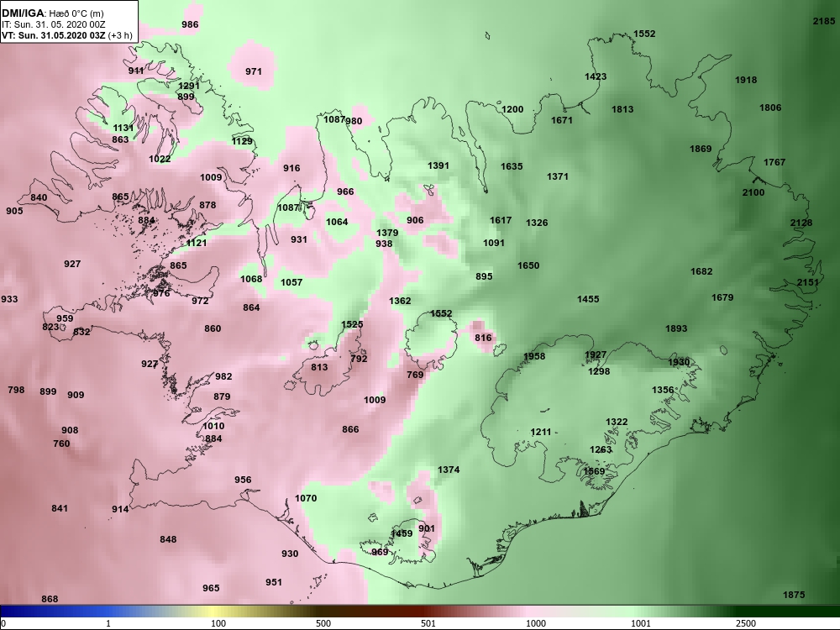Click the map value 1211
Image resolution: width=840 pixels, height=630 pixels.
point(541,432)
